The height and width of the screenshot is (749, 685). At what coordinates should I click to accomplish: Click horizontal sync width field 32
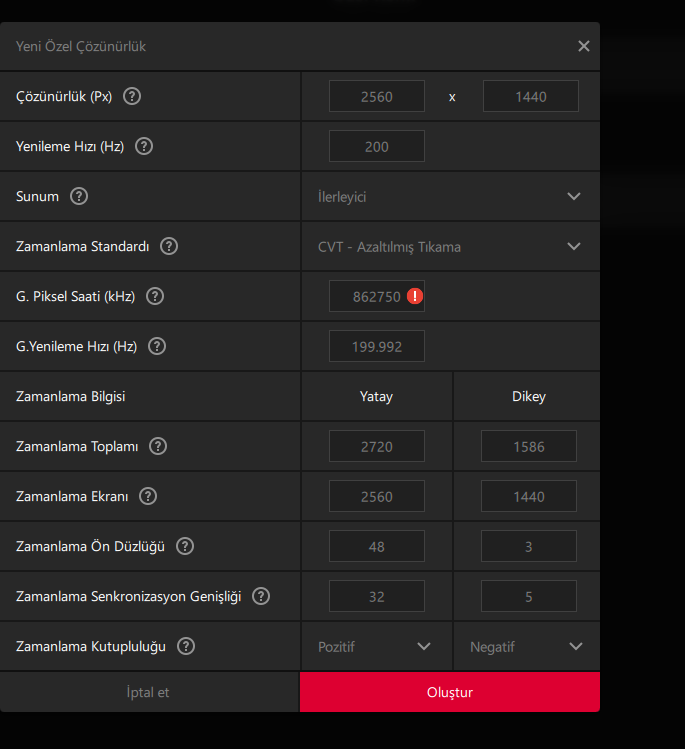tap(377, 596)
